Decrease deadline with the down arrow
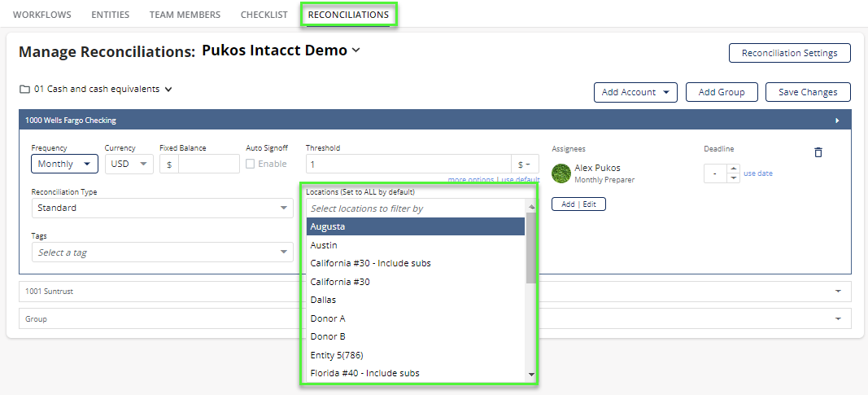 (x=733, y=178)
